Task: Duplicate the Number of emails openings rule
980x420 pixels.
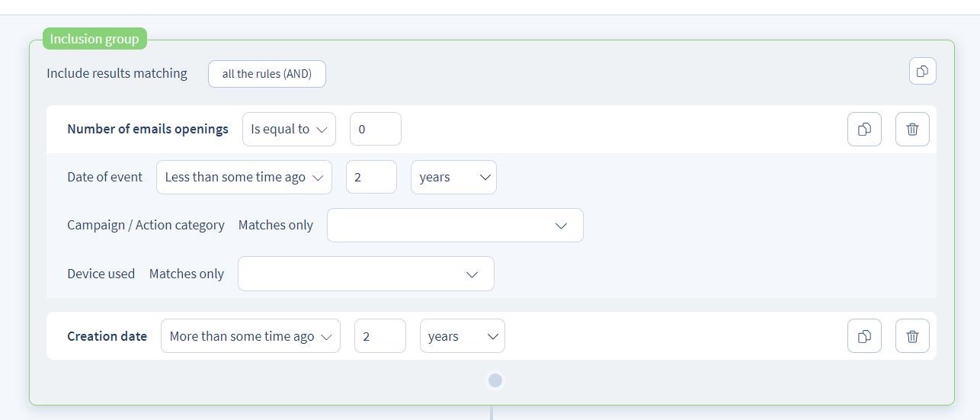Action: pos(864,129)
